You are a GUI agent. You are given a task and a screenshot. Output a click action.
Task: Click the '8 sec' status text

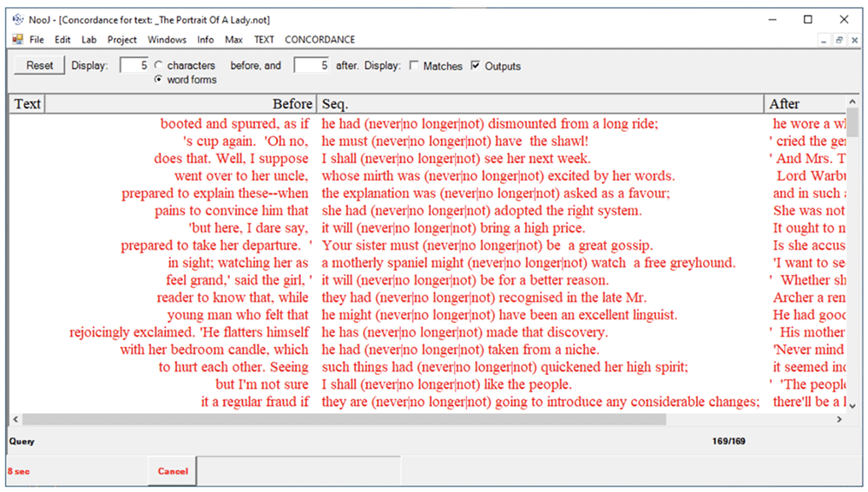(x=19, y=471)
